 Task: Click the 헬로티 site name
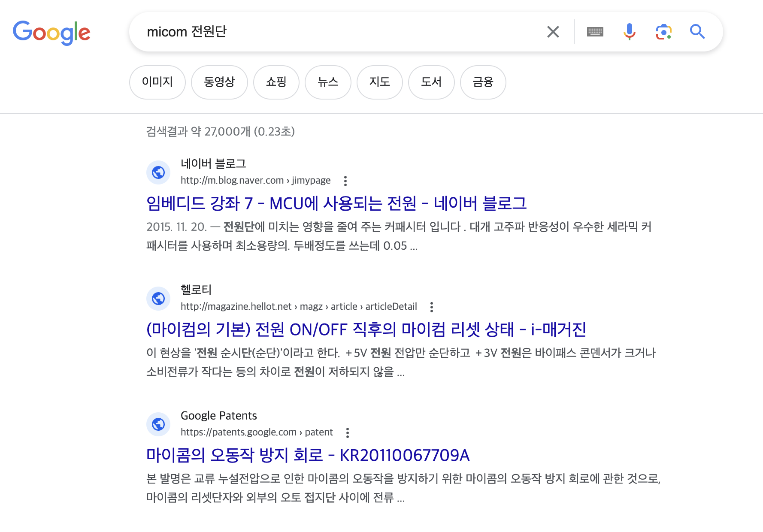tap(196, 290)
